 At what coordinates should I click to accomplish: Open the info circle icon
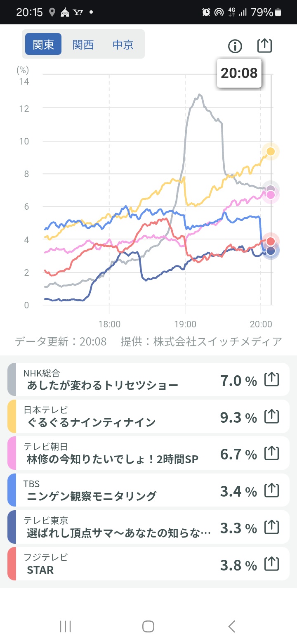pyautogui.click(x=235, y=46)
